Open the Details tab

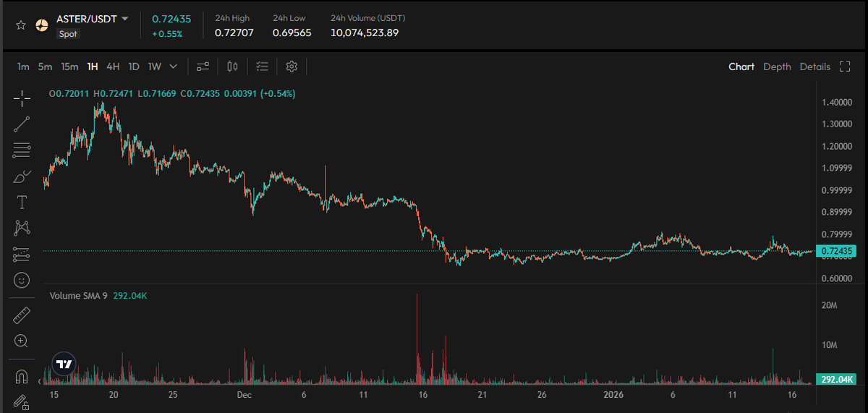[814, 67]
